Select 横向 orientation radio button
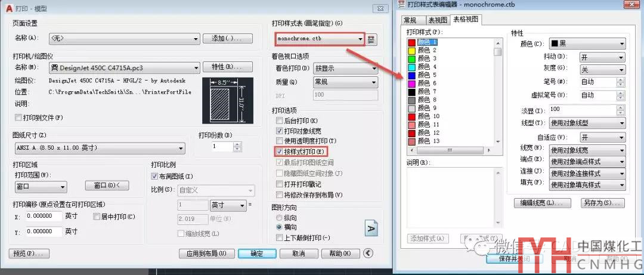 coord(279,227)
